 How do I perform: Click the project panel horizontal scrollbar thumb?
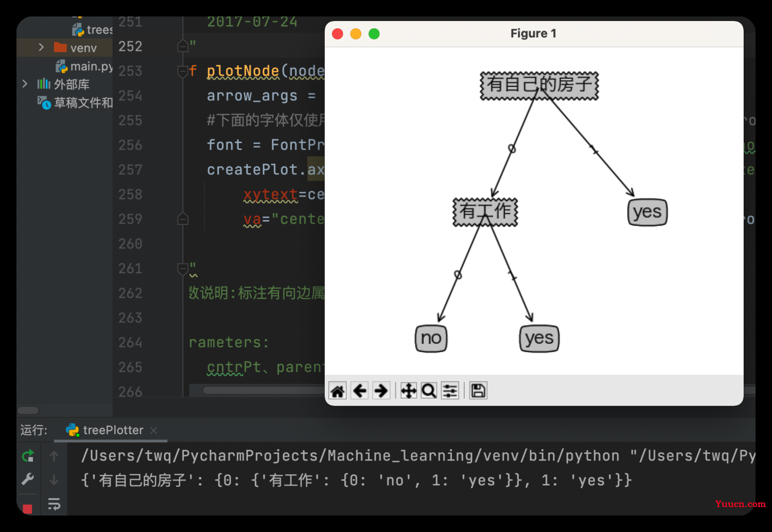(x=28, y=410)
